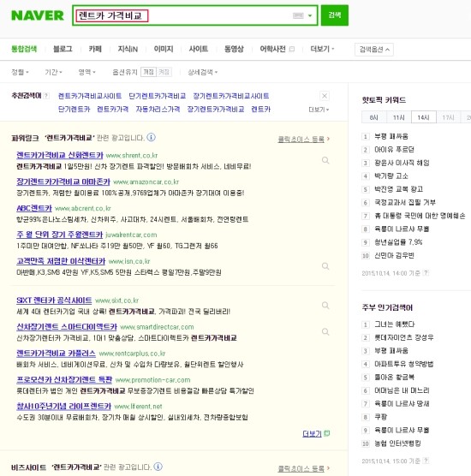The width and height of the screenshot is (471, 476).
Task: Click magnifier icon beside SIXT 렌터카 result
Action: coord(325,306)
